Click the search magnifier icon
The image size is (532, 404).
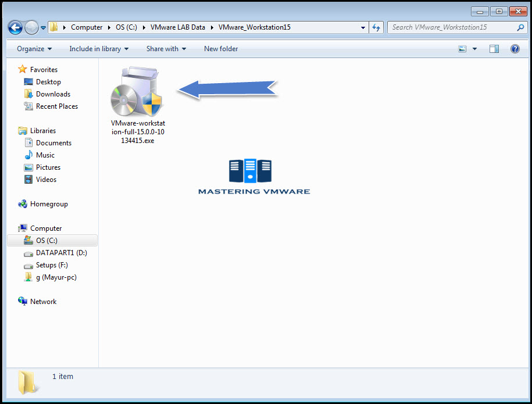tap(520, 27)
